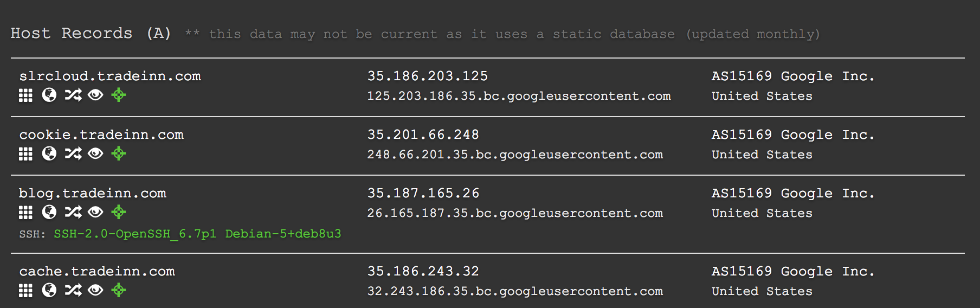Click eye icon under cookie.tradeinn.com

tap(95, 154)
